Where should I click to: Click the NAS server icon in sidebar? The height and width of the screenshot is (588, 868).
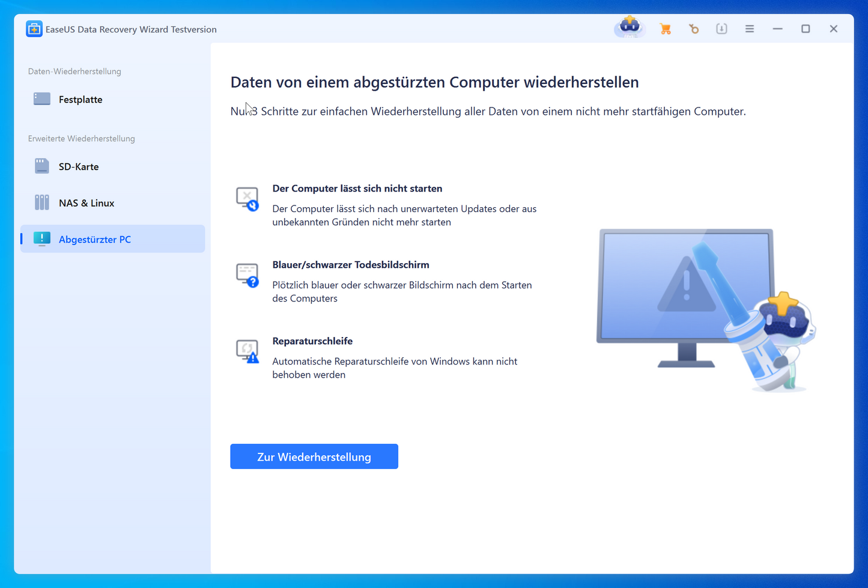coord(41,202)
